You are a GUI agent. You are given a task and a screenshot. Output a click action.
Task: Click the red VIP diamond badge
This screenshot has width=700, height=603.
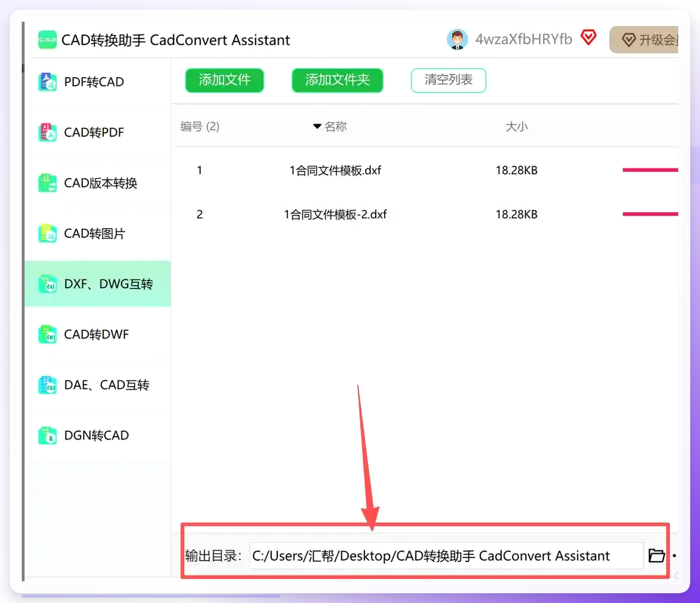pyautogui.click(x=588, y=37)
